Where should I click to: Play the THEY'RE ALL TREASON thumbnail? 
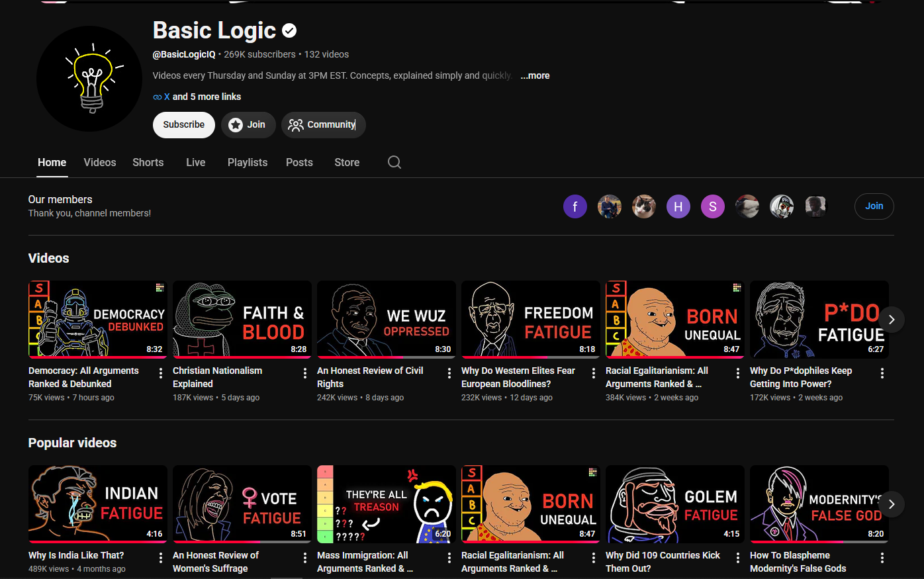tap(387, 504)
